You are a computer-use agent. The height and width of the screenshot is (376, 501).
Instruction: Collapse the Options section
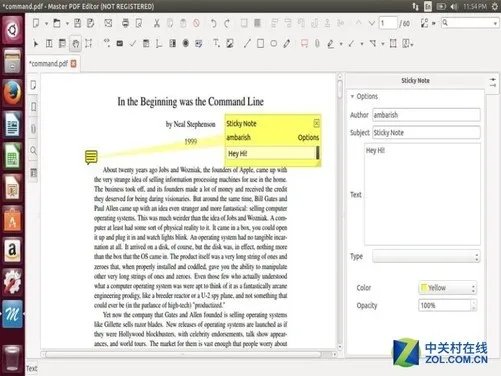pyautogui.click(x=352, y=96)
